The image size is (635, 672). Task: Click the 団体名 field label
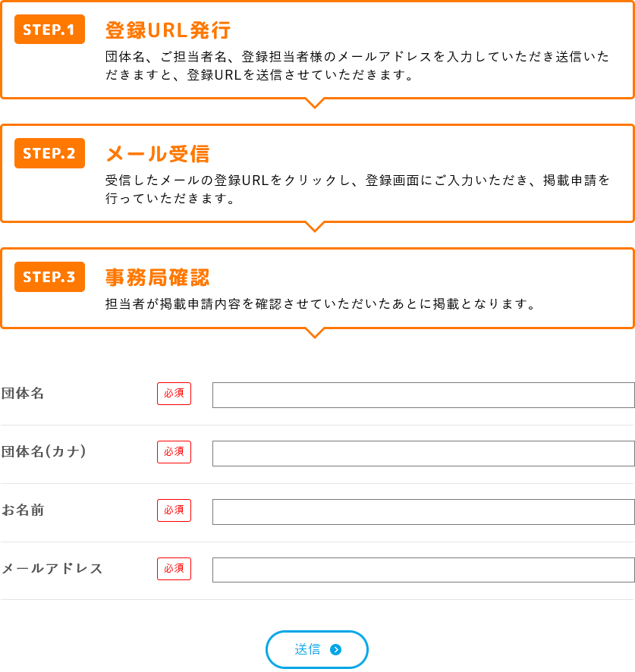(x=23, y=393)
